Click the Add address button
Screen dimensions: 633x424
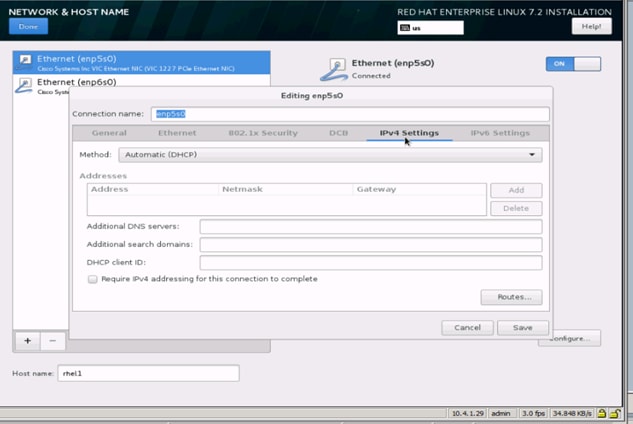tap(516, 190)
